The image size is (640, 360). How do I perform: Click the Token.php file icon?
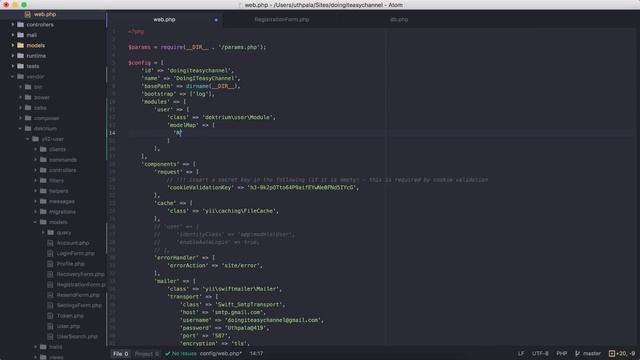tap(51, 316)
